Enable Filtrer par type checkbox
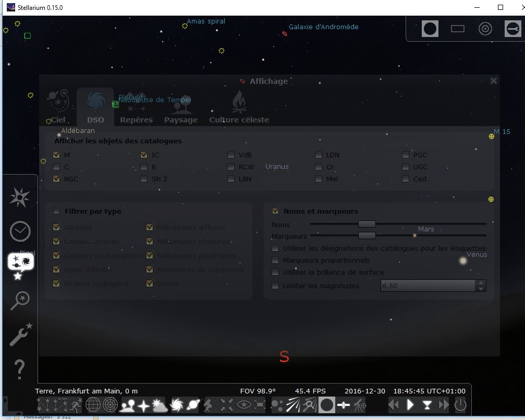Image resolution: width=525 pixels, height=420 pixels. 57,211
